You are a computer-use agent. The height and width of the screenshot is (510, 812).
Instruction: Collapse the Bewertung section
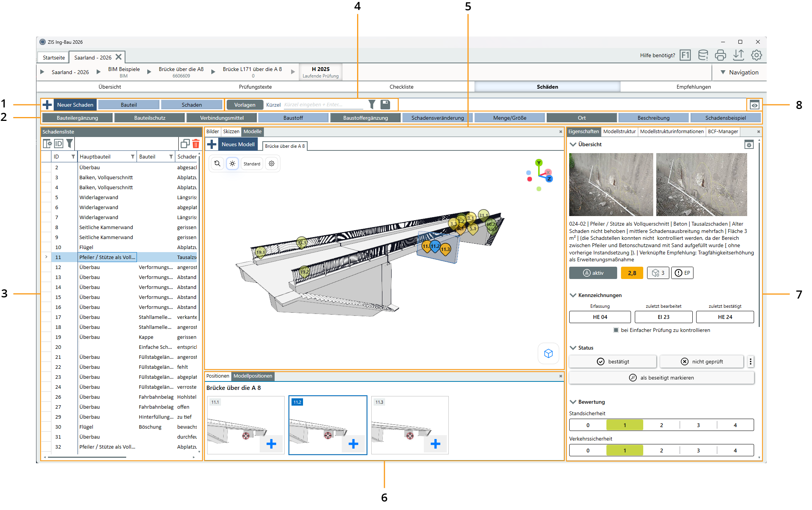click(x=573, y=402)
